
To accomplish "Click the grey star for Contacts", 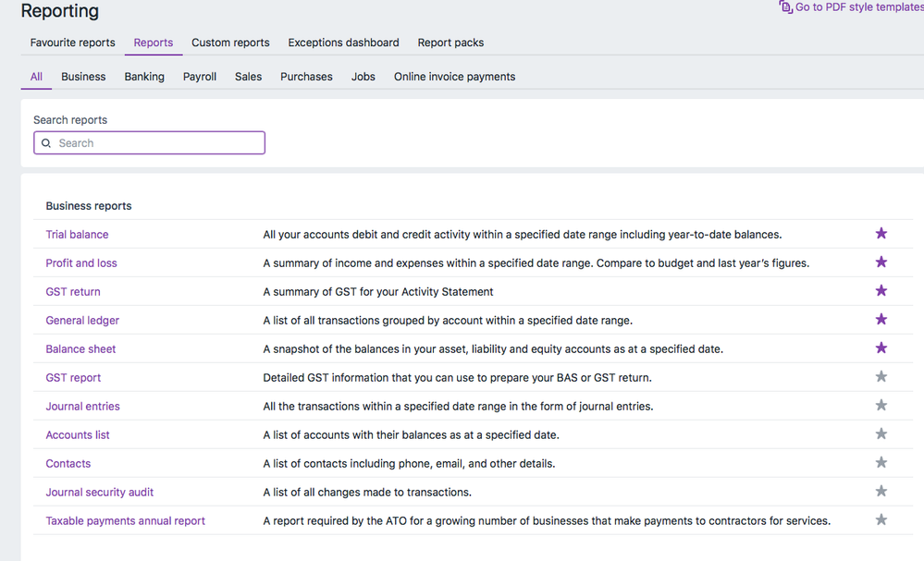I will click(x=881, y=463).
